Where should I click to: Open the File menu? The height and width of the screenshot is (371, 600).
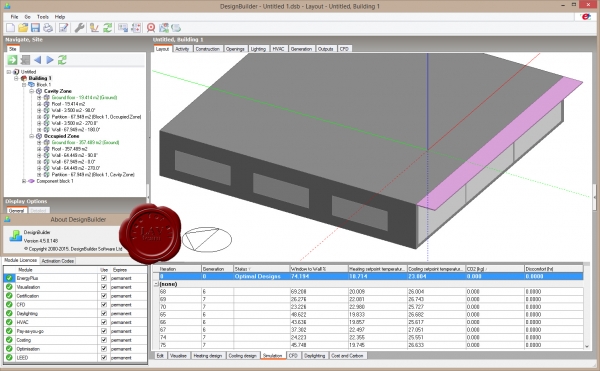click(14, 17)
